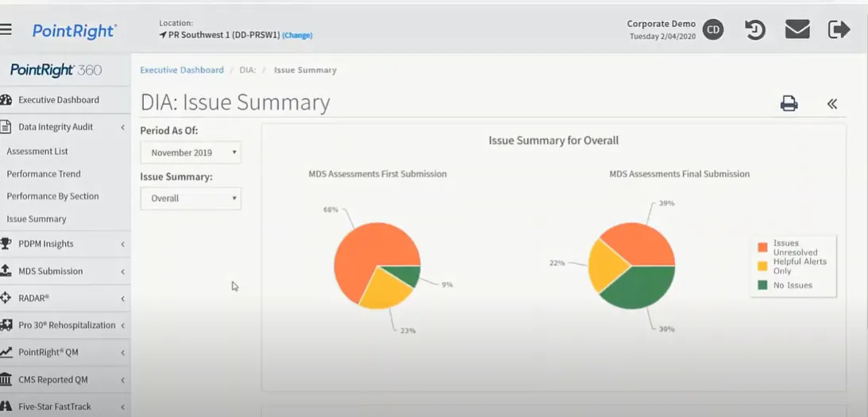Open Performance By Section item

(x=52, y=196)
